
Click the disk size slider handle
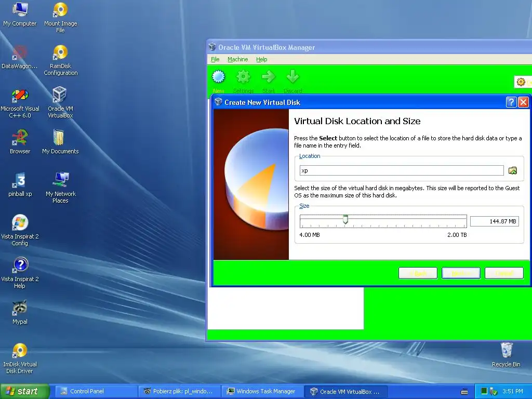[x=345, y=220]
